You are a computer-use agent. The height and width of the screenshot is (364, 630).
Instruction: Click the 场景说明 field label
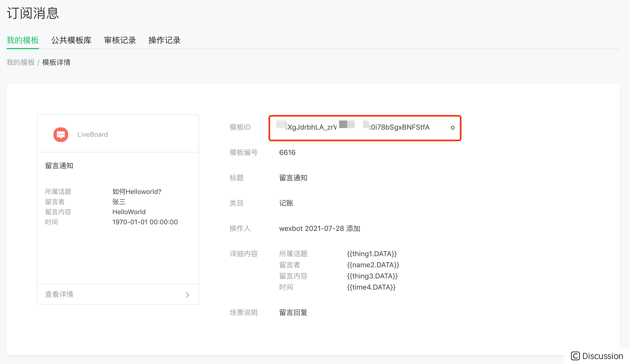click(243, 312)
